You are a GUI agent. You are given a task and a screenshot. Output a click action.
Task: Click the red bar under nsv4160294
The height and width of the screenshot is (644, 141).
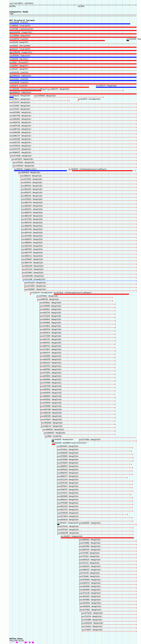pyautogui.click(x=53, y=445)
